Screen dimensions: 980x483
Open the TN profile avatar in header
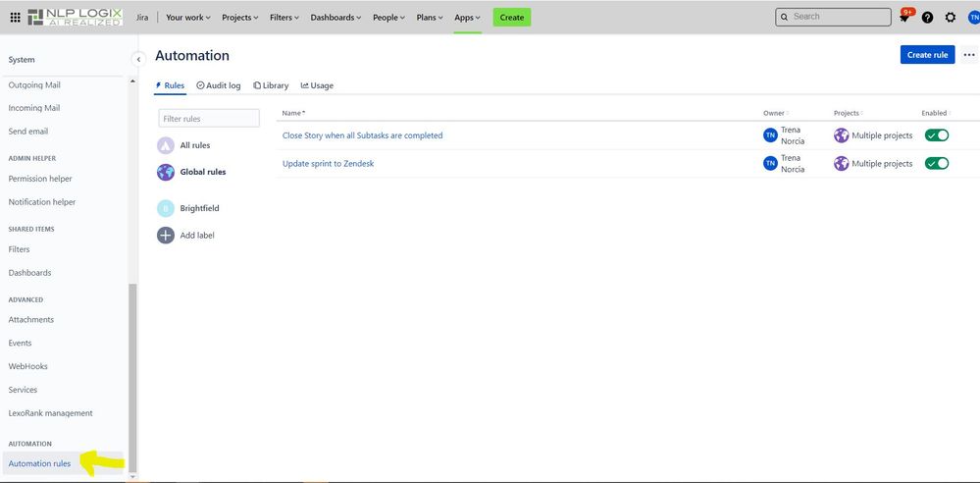pyautogui.click(x=974, y=18)
